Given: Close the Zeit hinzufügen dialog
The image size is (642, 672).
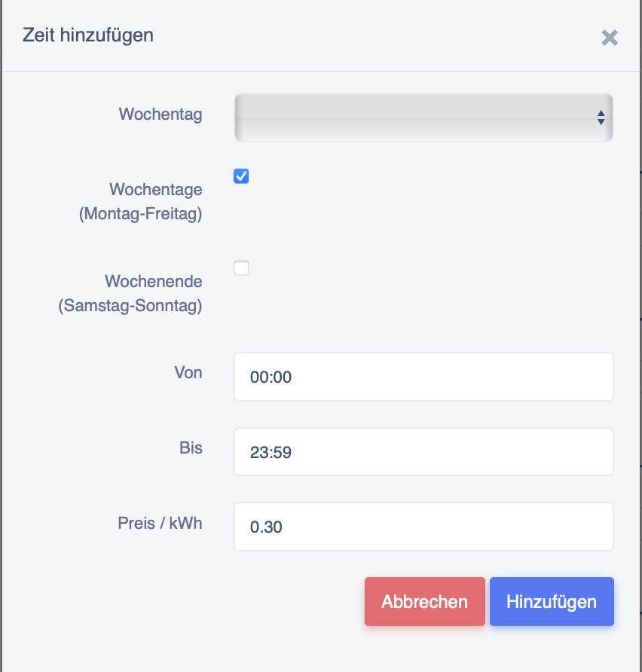Looking at the screenshot, I should pos(610,38).
